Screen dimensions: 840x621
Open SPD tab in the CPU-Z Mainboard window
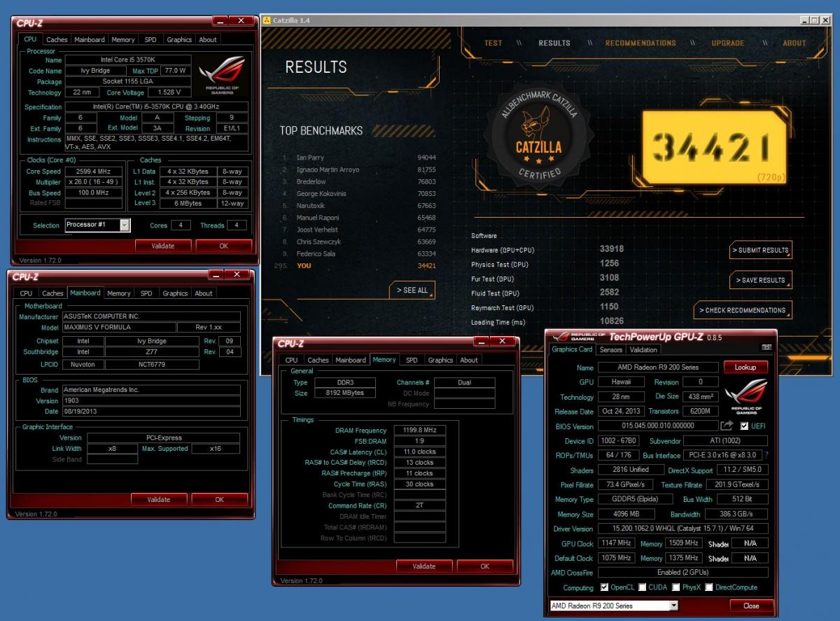click(x=146, y=293)
